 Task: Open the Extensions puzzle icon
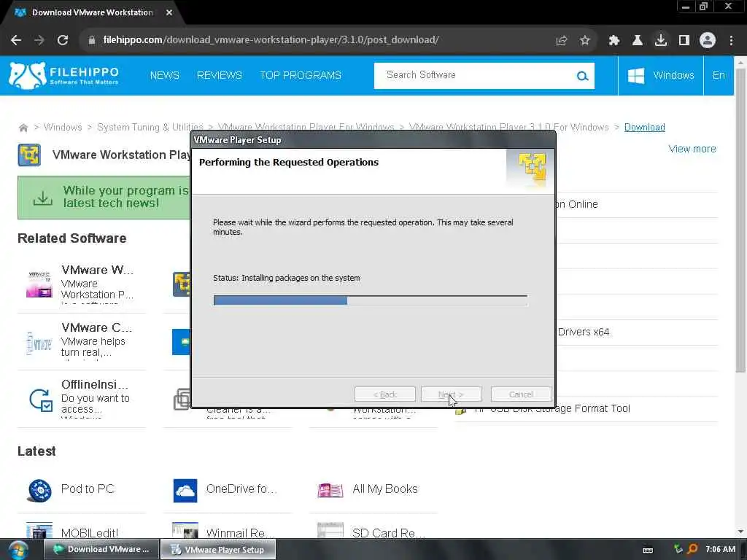pos(614,41)
